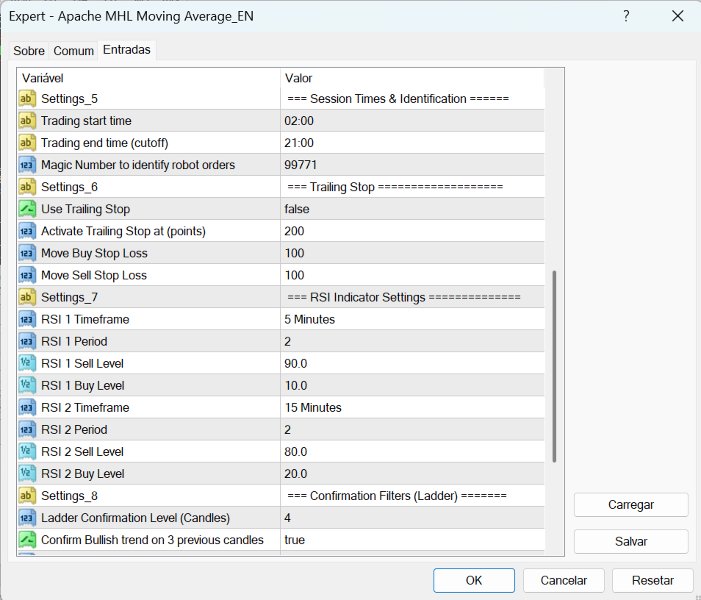Edit Trading start time value 02:00

pos(412,121)
